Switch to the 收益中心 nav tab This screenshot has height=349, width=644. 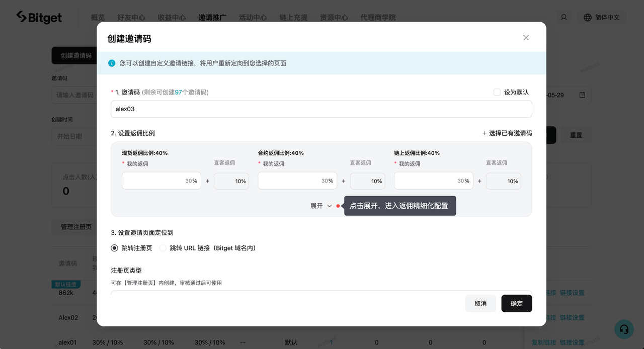coord(172,17)
